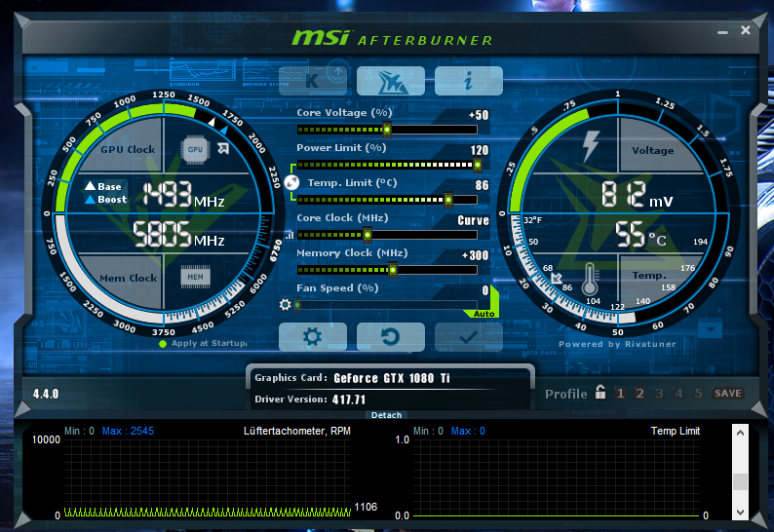Screen dimensions: 774x532
Task: Select profile slot 1
Action: click(621, 394)
